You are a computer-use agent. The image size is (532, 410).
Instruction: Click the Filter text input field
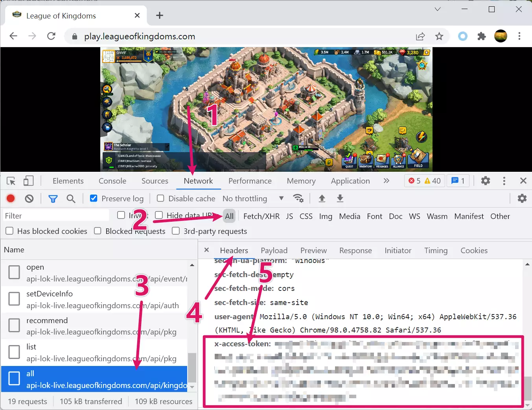click(x=56, y=215)
